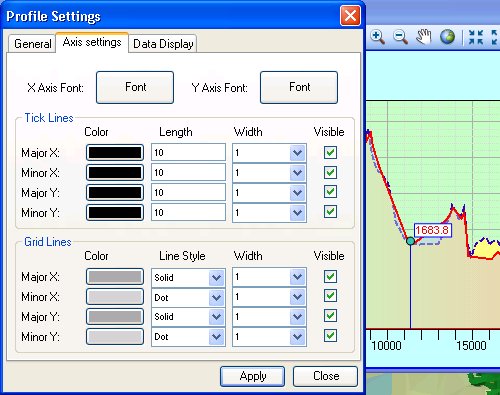Edit Tick Lines Minor Y length field
This screenshot has height=395, width=500.
click(x=188, y=212)
